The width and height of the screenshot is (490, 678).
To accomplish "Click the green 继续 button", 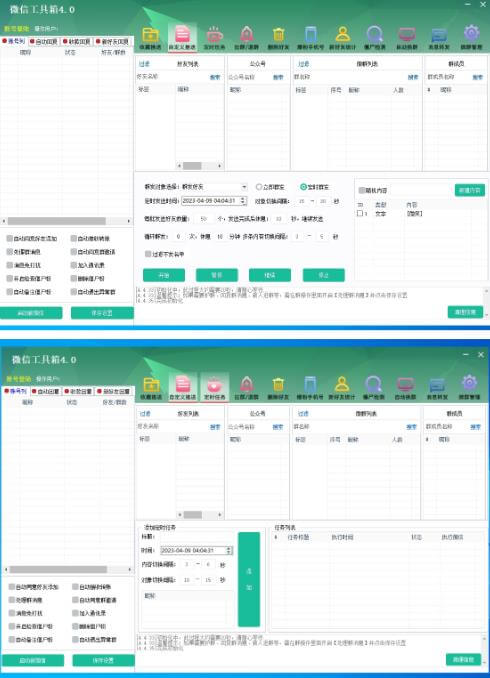I will pyautogui.click(x=270, y=275).
